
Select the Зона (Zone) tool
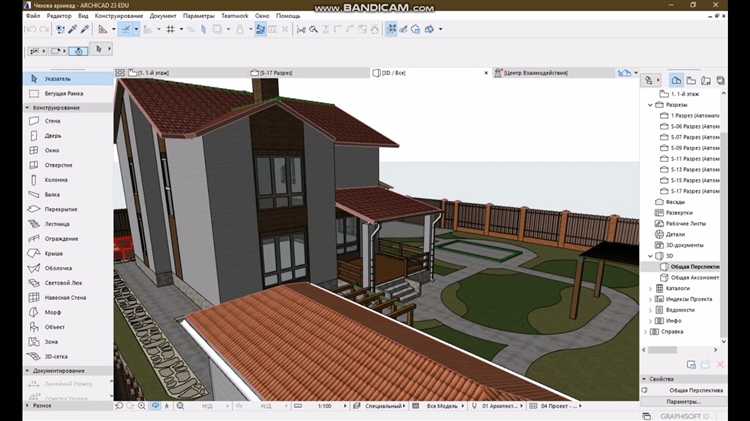68,342
